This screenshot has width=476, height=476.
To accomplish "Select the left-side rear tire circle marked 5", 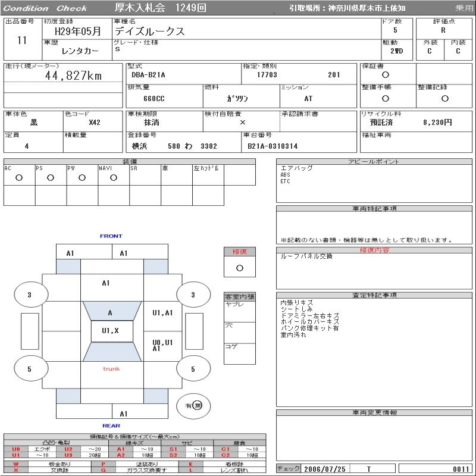I will pyautogui.click(x=29, y=369).
